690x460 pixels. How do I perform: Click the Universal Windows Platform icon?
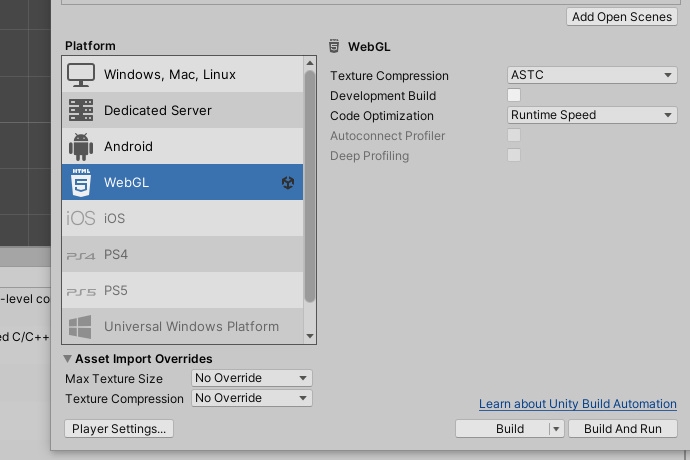(81, 327)
